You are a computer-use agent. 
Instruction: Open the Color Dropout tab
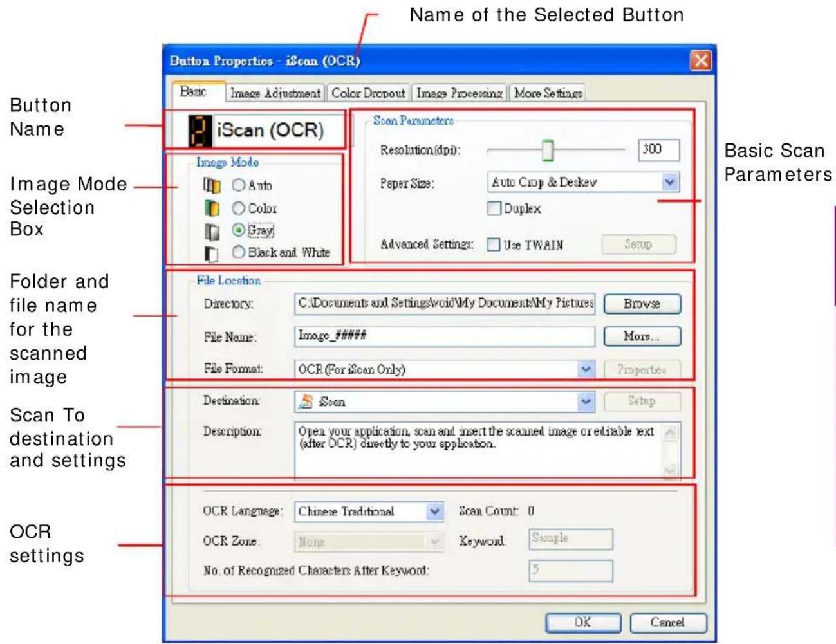[x=368, y=93]
